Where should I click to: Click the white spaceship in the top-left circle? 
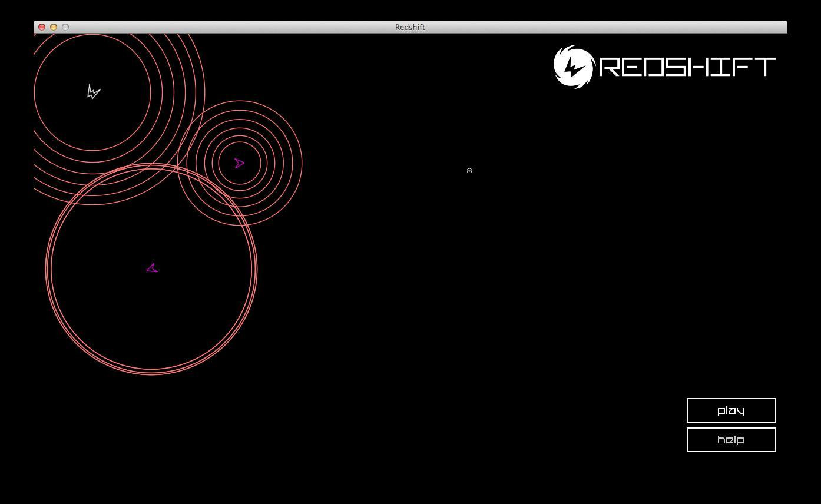coord(94,91)
